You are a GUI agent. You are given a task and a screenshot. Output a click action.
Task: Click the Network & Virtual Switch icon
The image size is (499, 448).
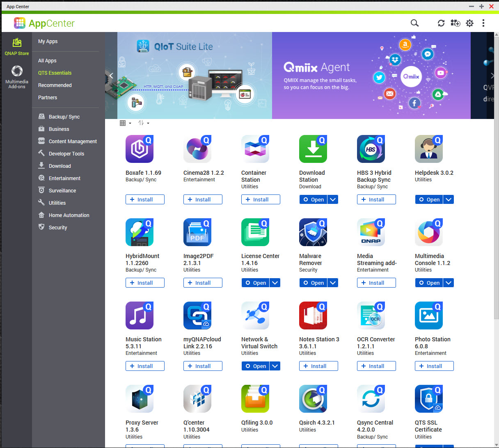[255, 315]
